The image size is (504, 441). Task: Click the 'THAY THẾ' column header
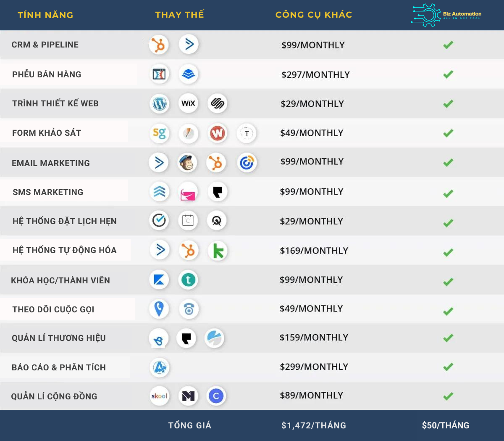179,15
